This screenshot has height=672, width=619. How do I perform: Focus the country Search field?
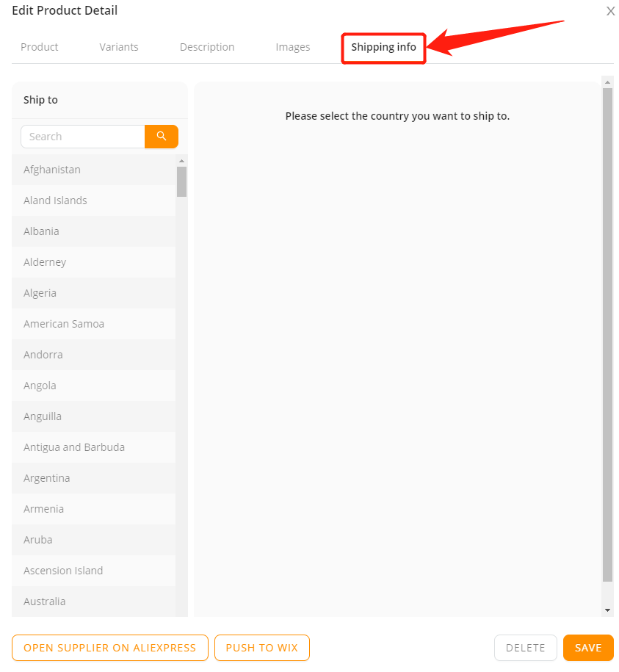click(83, 137)
